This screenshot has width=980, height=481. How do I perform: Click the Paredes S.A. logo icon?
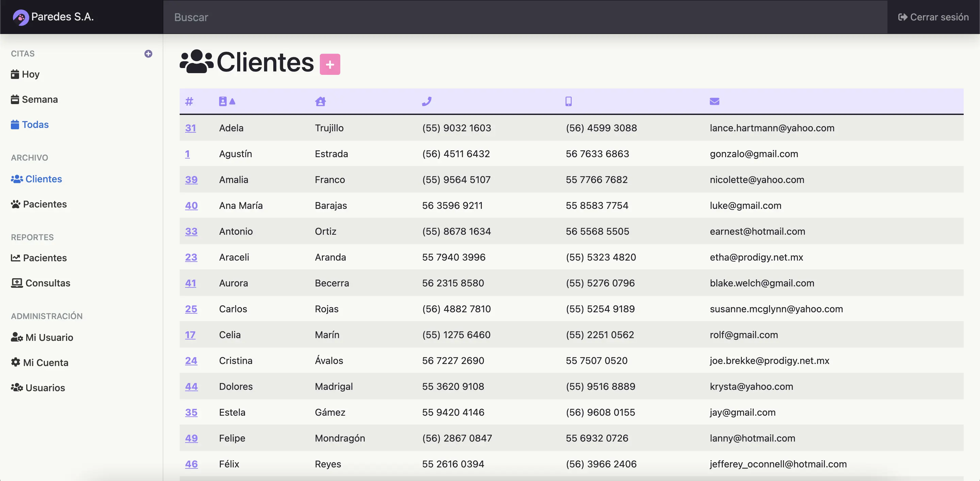tap(20, 17)
